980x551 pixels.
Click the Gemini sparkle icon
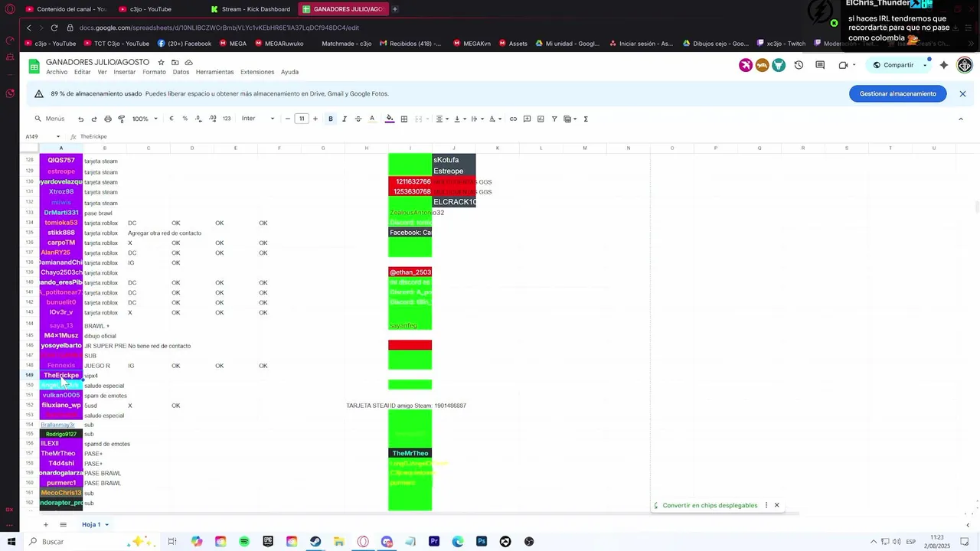[944, 65]
